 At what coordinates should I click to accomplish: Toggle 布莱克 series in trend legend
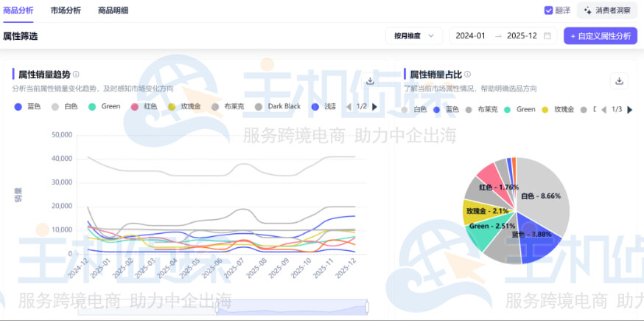pyautogui.click(x=228, y=106)
